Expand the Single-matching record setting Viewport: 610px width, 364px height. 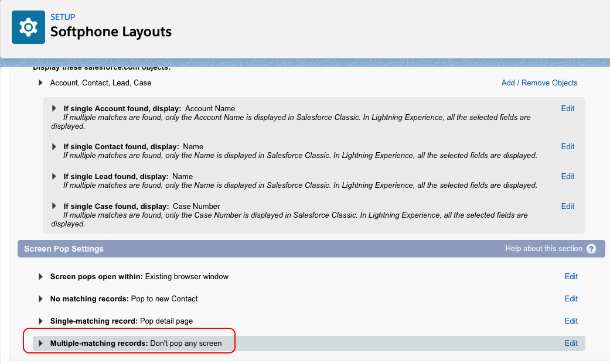coord(40,321)
